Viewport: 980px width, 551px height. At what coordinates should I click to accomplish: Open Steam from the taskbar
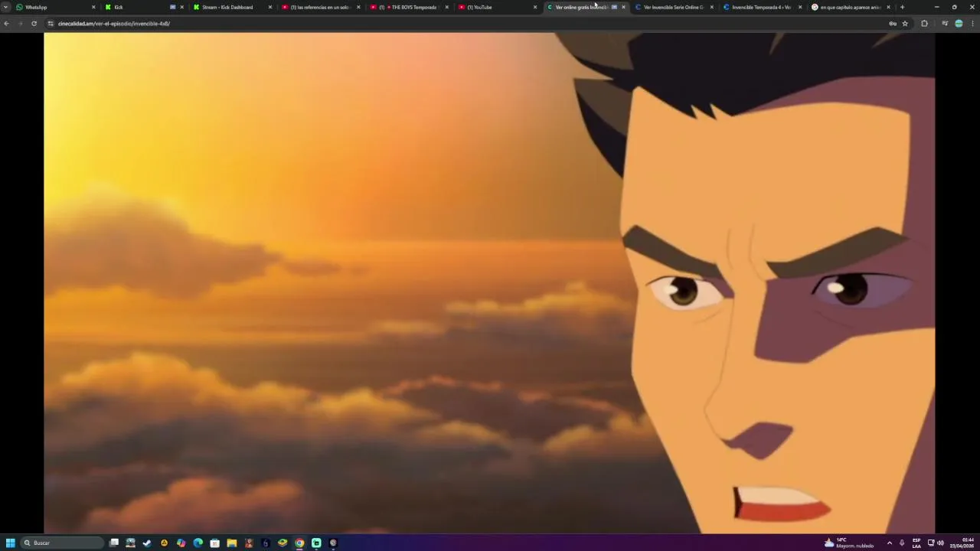click(x=147, y=543)
